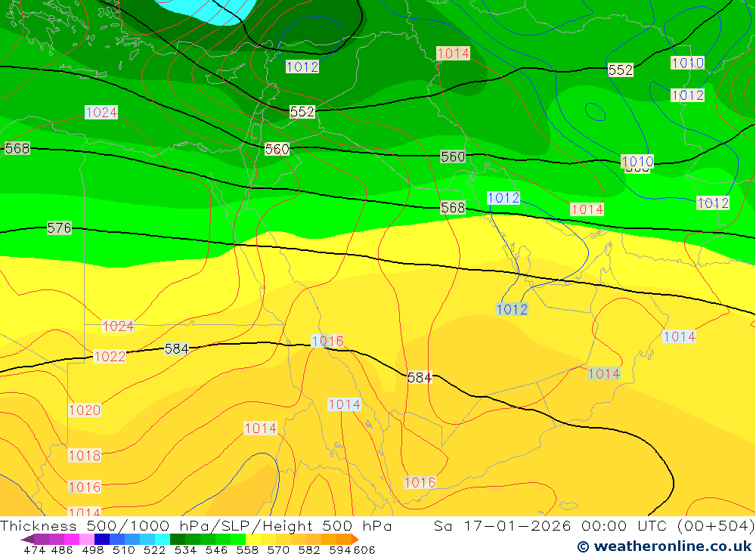The width and height of the screenshot is (756, 554).
Task: Click legend value 582
Action: coord(308,549)
